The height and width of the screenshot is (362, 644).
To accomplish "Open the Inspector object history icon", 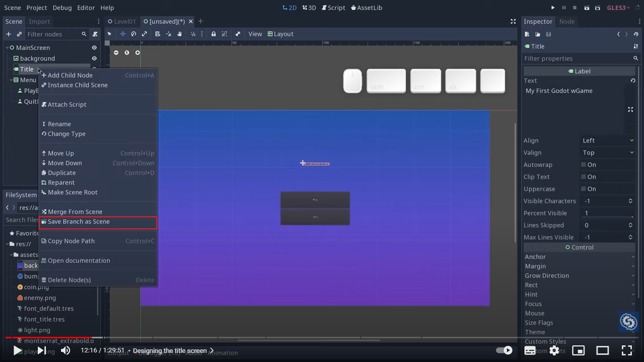I will click(636, 34).
